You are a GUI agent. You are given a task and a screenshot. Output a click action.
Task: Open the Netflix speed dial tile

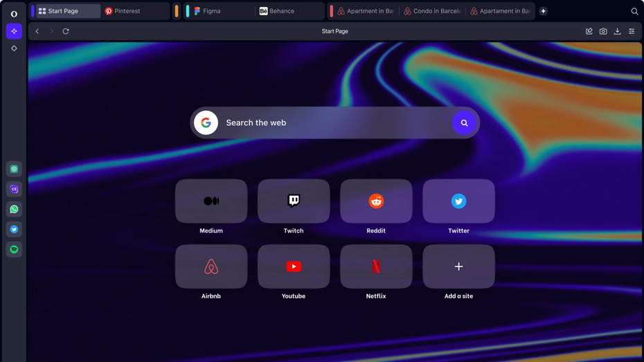(x=376, y=266)
